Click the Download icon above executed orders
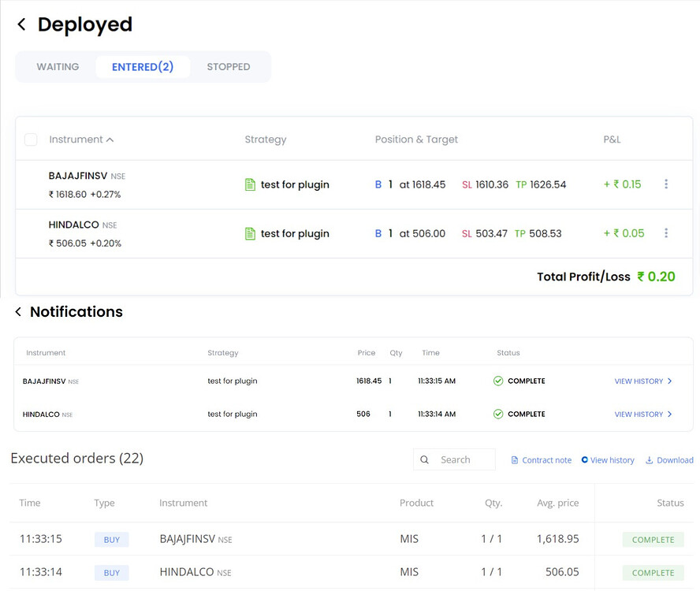 (650, 459)
